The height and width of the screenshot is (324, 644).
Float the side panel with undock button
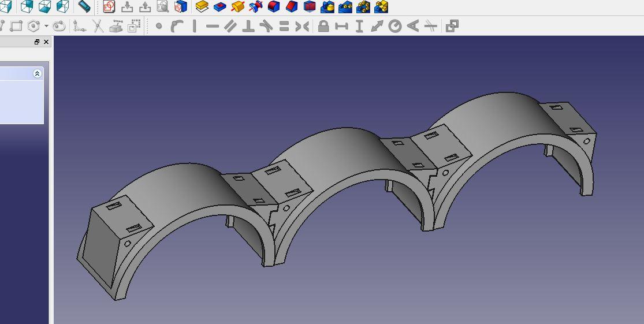[x=37, y=42]
